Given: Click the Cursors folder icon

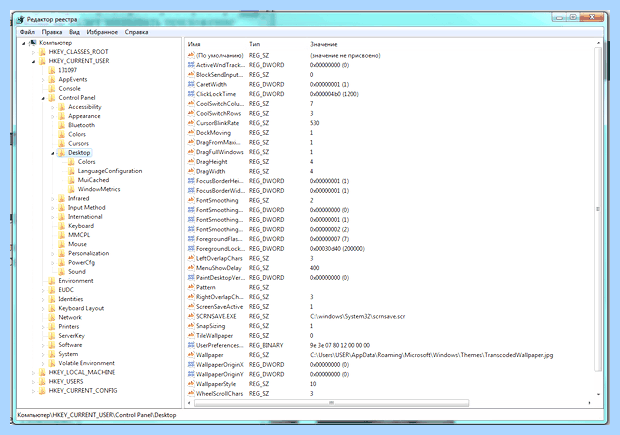Looking at the screenshot, I should 62,144.
